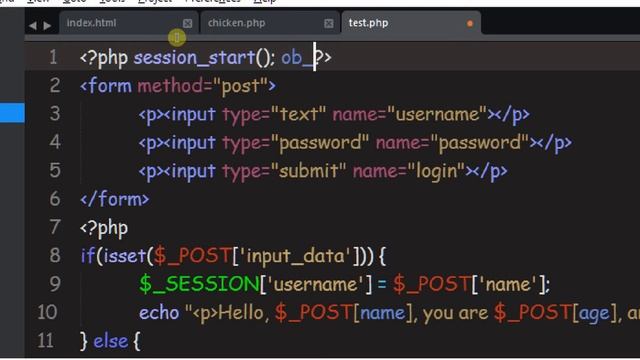This screenshot has height=360, width=640.
Task: Close the index.html tab
Action: click(187, 23)
